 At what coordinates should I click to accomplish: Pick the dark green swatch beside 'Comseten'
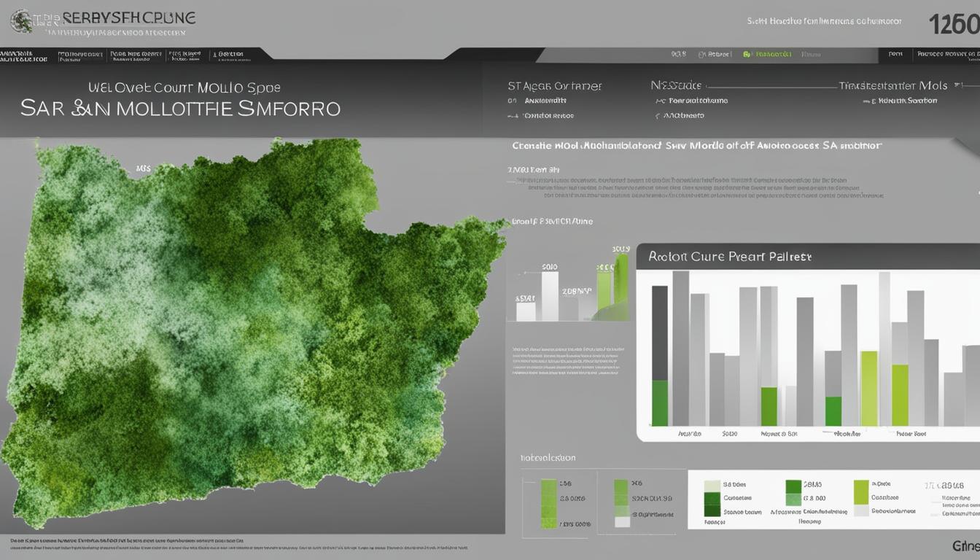click(x=712, y=499)
